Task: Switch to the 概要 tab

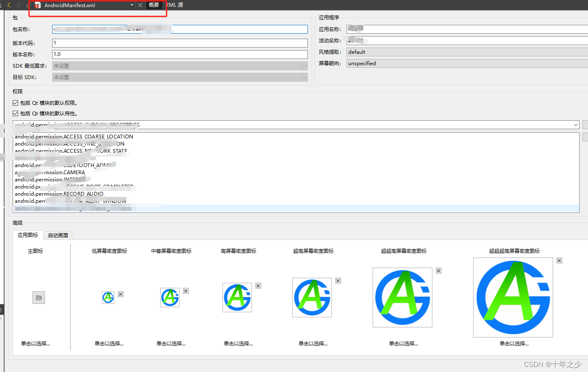Action: [x=154, y=5]
